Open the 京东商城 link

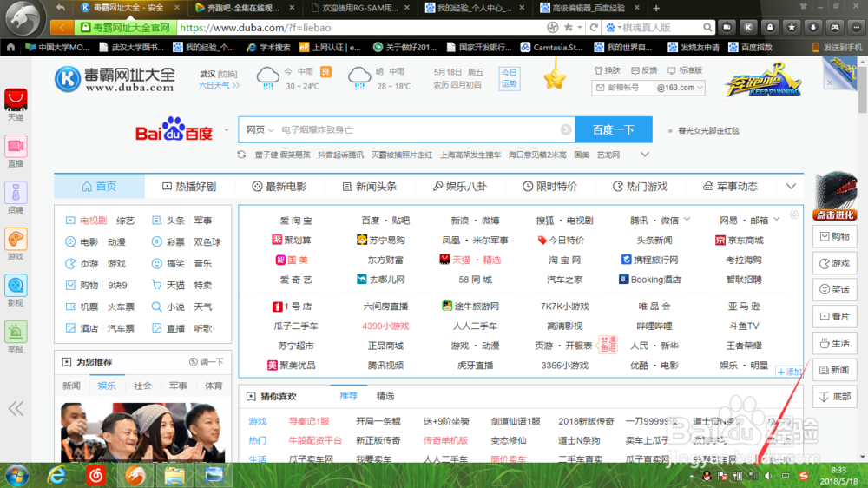click(x=739, y=240)
